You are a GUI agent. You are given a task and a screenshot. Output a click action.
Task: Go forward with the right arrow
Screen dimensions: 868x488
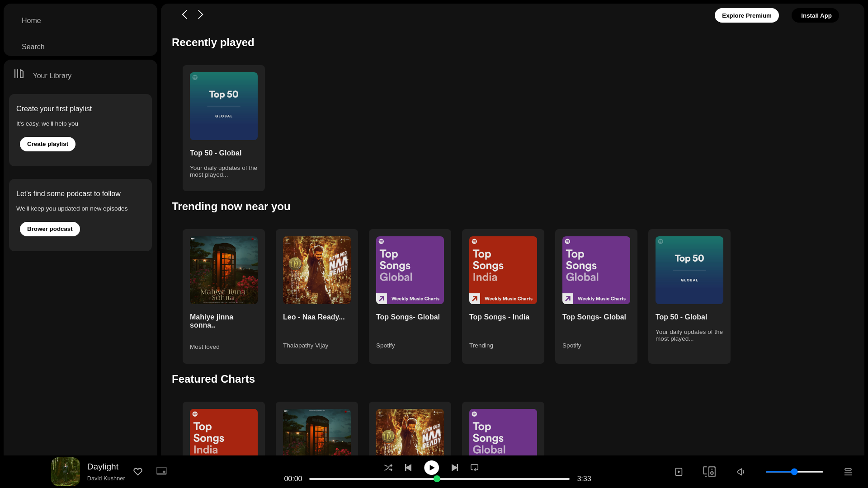pos(200,14)
